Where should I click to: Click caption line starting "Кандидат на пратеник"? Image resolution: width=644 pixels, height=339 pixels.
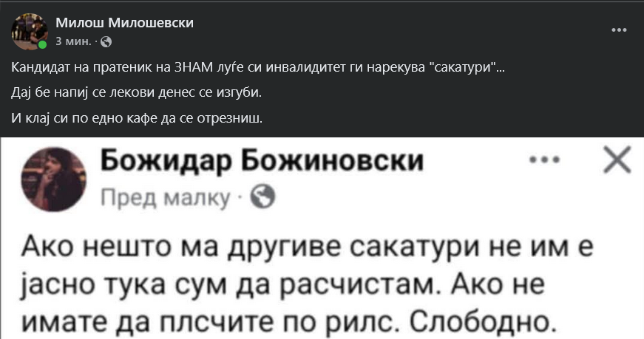259,69
